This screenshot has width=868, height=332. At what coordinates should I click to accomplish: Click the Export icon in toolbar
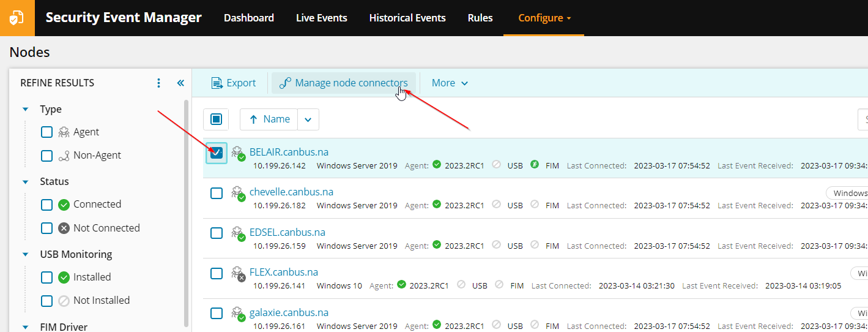(217, 83)
